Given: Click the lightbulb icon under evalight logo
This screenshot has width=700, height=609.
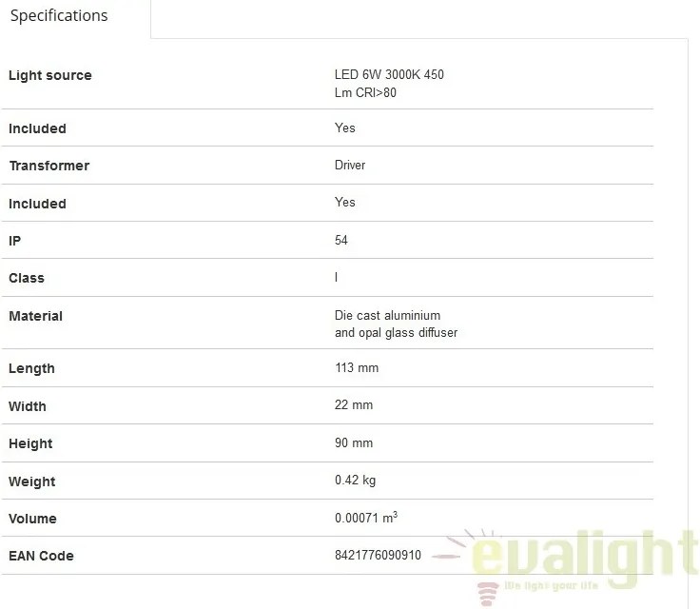Looking at the screenshot, I should pyautogui.click(x=487, y=594).
